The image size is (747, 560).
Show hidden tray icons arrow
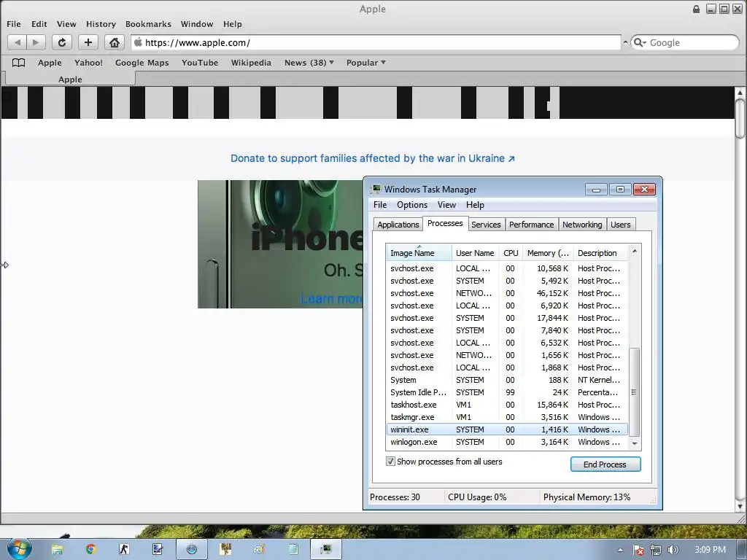[620, 550]
